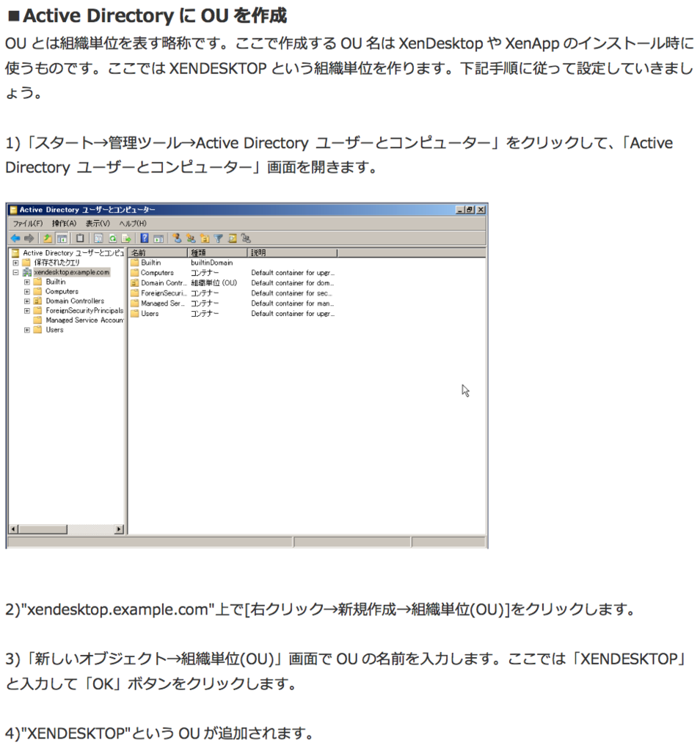Image resolution: width=700 pixels, height=751 pixels.
Task: Select Domain Controllers in the left tree
Action: point(75,301)
